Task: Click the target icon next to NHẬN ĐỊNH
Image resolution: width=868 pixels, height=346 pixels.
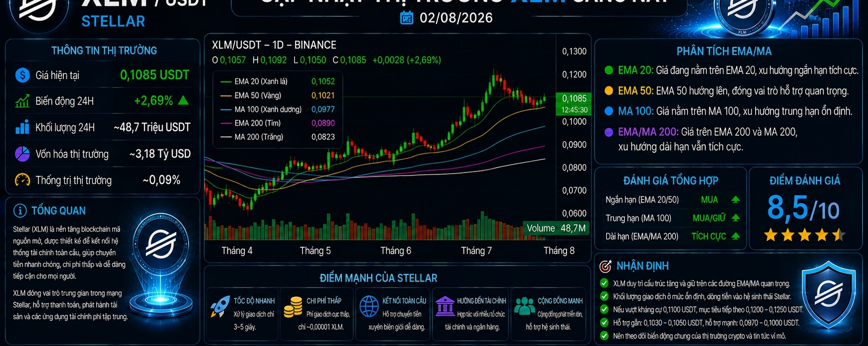Action: pyautogui.click(x=605, y=266)
